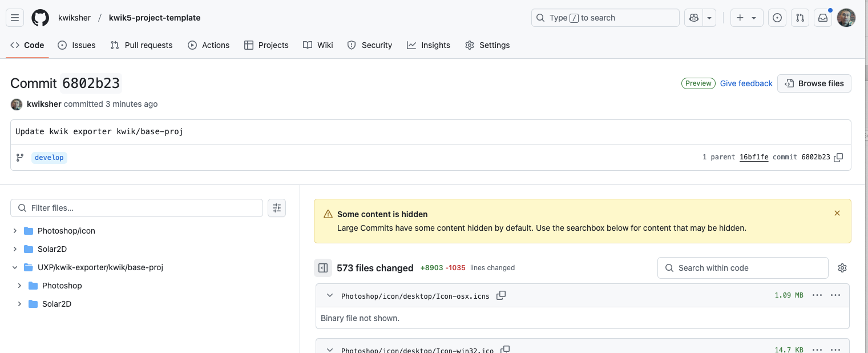868x353 pixels.
Task: Switch to the Wiki tab
Action: click(x=318, y=45)
